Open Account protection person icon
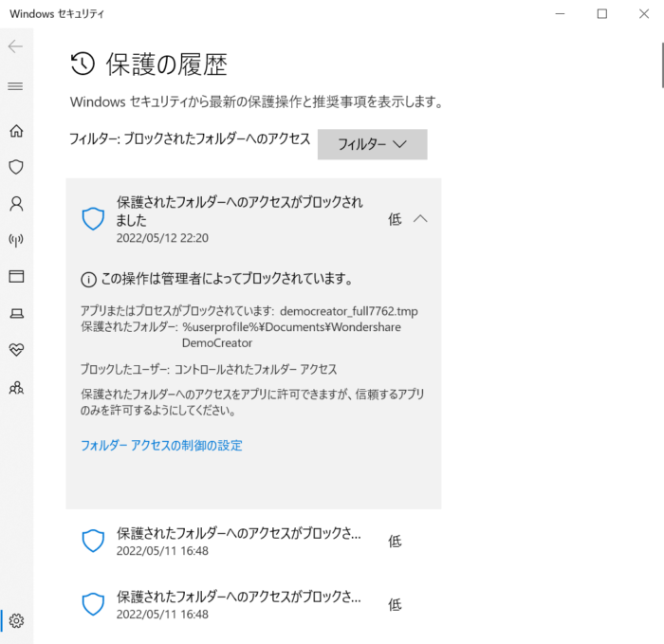 click(x=16, y=204)
